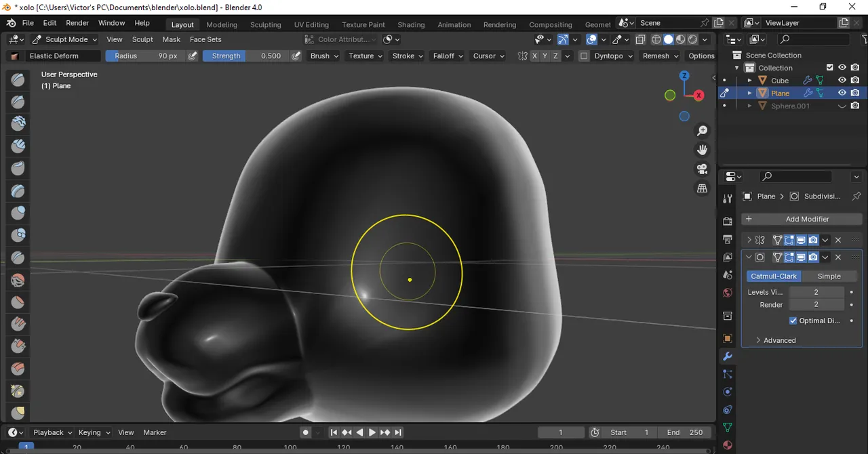Open the Render menu
The width and height of the screenshot is (868, 454).
tap(77, 23)
